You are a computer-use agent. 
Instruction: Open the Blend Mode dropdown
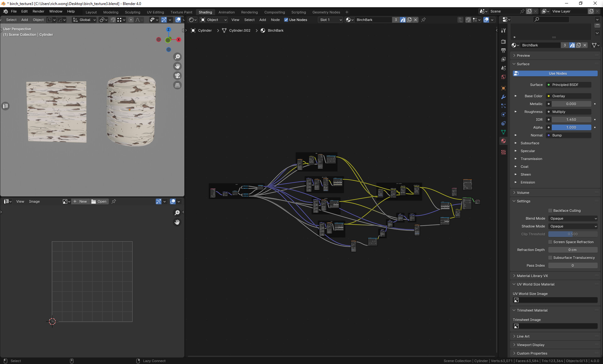tap(573, 218)
